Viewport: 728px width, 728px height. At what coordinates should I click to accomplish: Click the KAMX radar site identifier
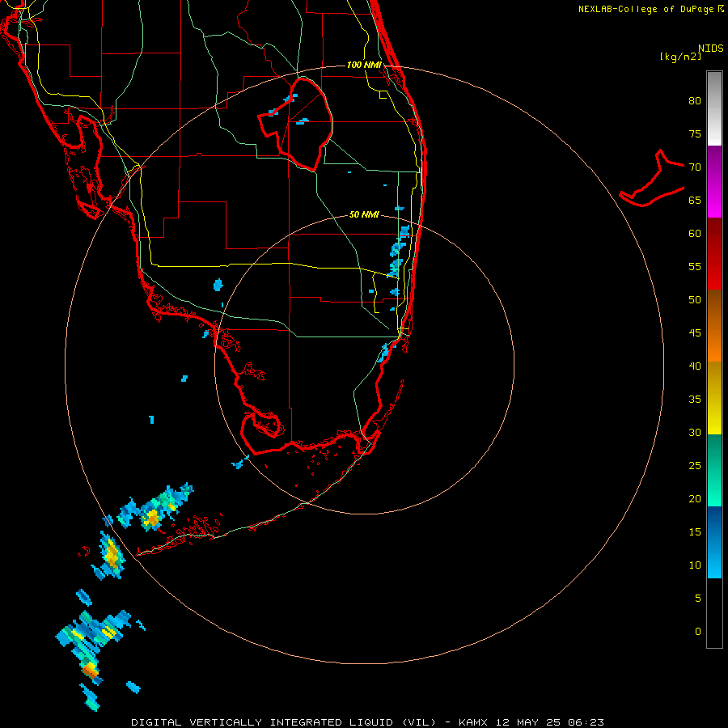coord(472,722)
